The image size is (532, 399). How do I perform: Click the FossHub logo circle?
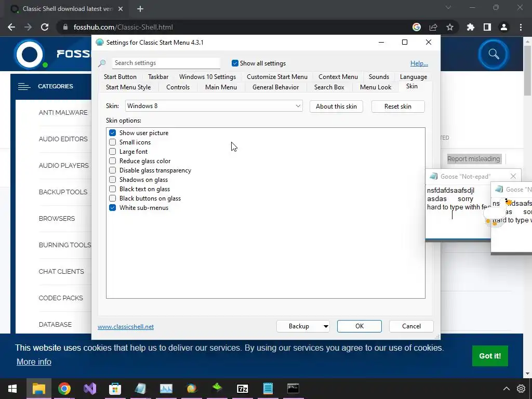30,54
